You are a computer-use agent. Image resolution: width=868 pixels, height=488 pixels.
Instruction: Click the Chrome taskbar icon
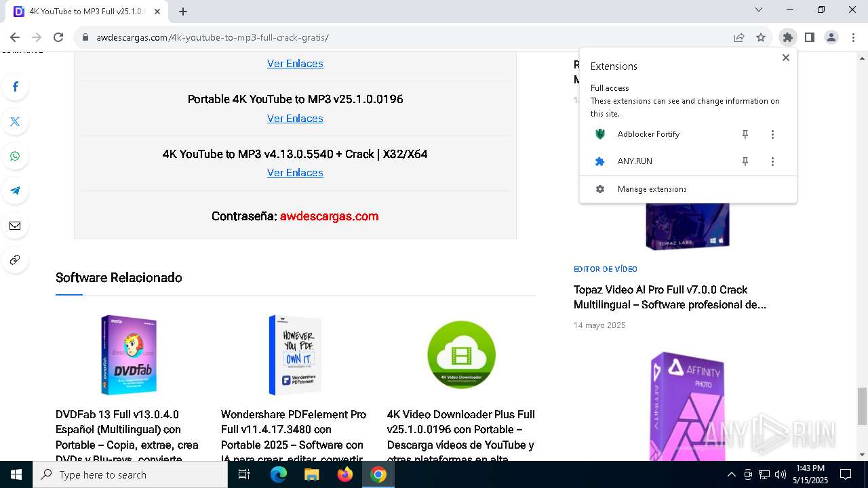click(378, 474)
